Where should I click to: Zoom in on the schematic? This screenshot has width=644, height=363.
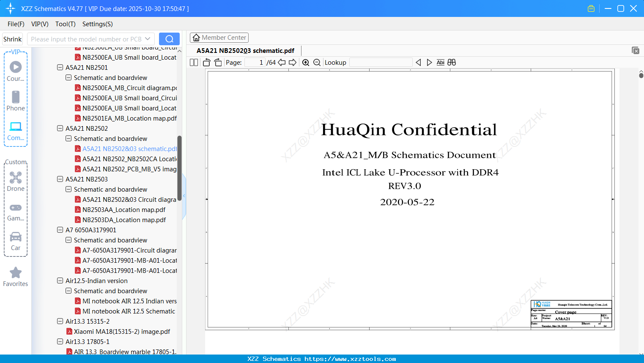[x=306, y=63]
